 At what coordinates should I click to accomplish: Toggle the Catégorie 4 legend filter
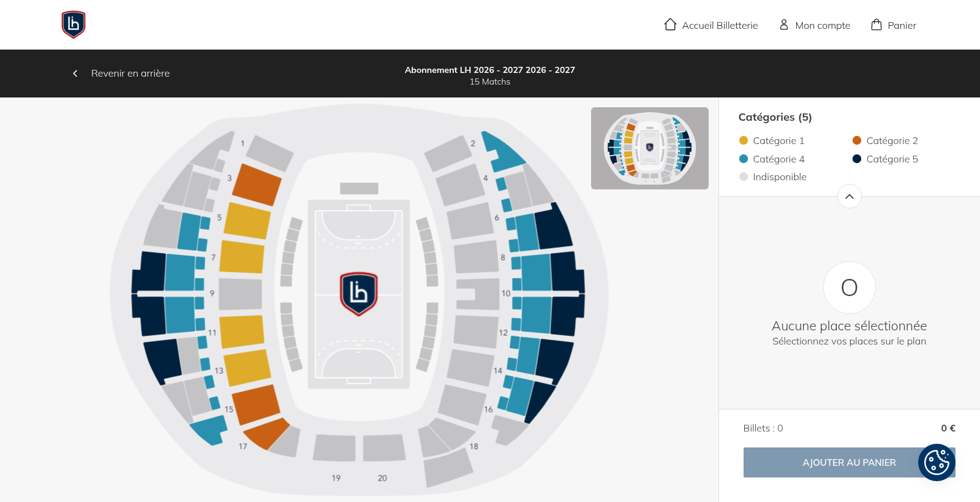click(x=772, y=159)
